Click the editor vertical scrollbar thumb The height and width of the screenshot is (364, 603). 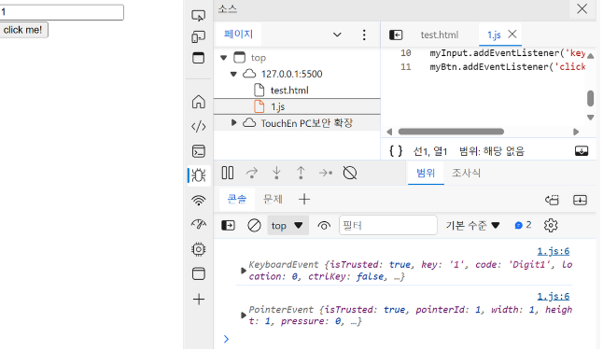pos(591,98)
